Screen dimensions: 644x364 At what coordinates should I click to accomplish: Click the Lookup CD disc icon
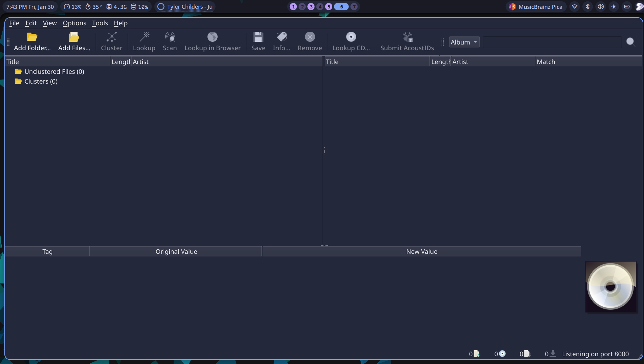coord(351,37)
